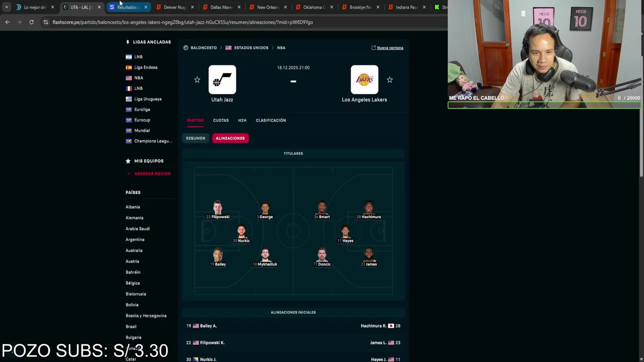Reload the page with refresh icon
Image resolution: width=644 pixels, height=362 pixels.
[x=31, y=22]
